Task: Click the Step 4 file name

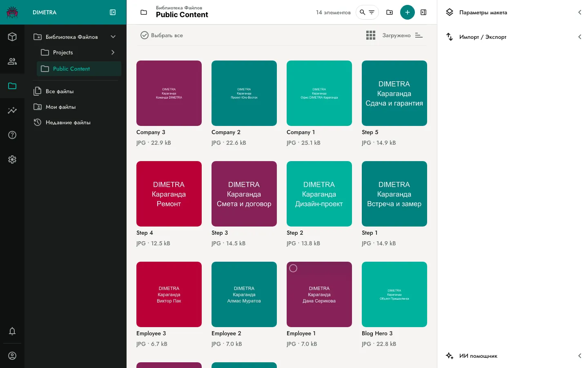Action: 145,233
